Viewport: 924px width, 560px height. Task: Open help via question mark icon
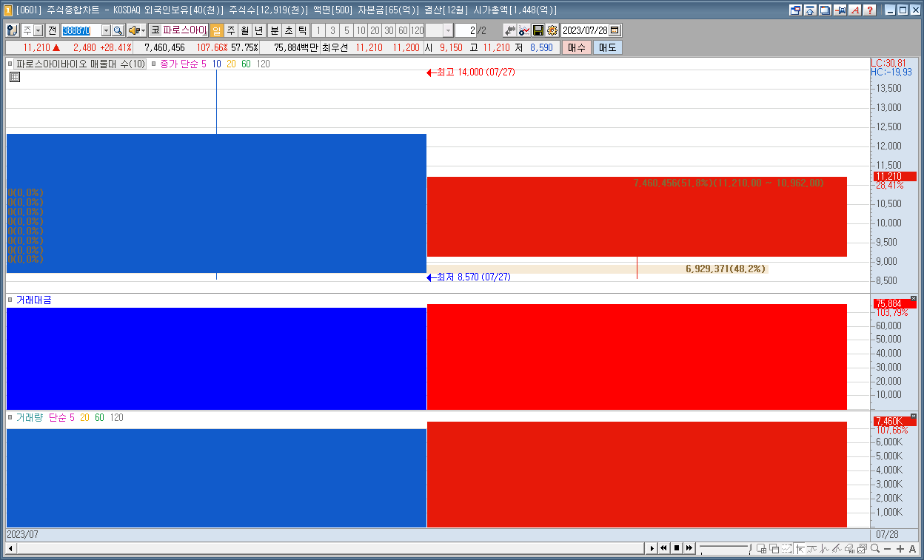coord(870,10)
